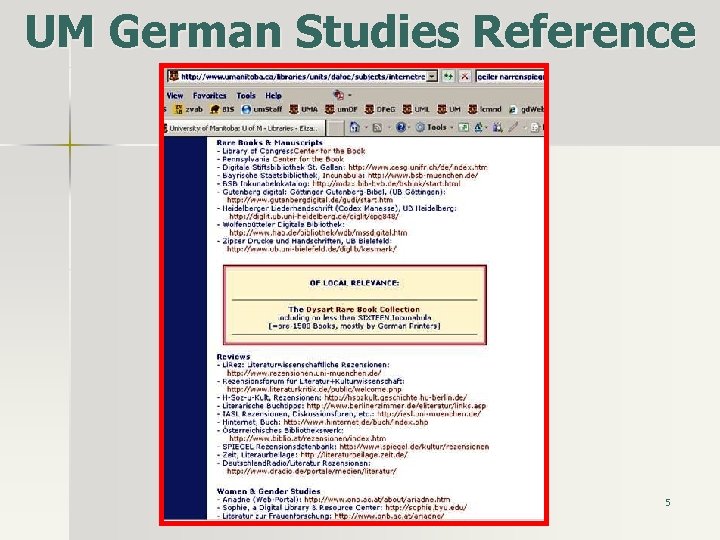Open the UMA favorites link

coord(304,109)
